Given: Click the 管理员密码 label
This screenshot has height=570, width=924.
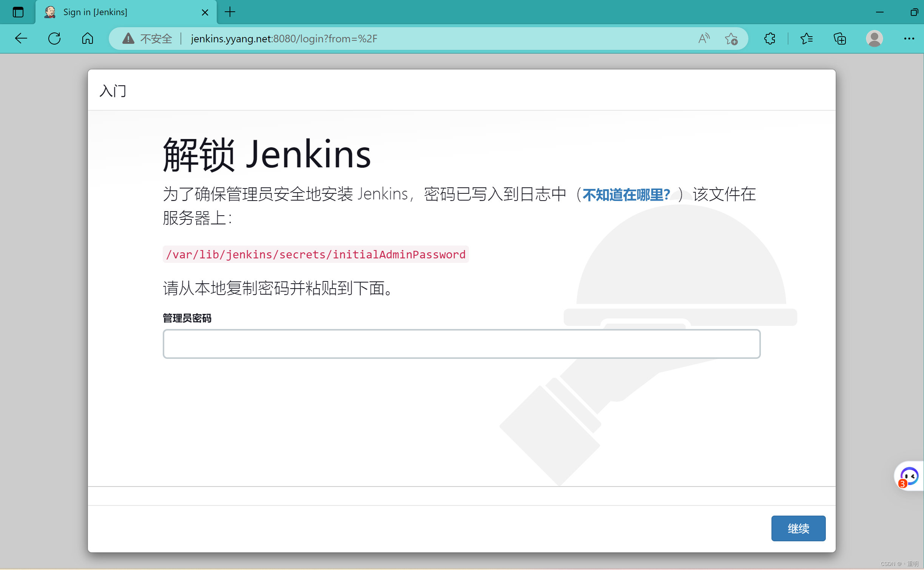Looking at the screenshot, I should point(187,318).
